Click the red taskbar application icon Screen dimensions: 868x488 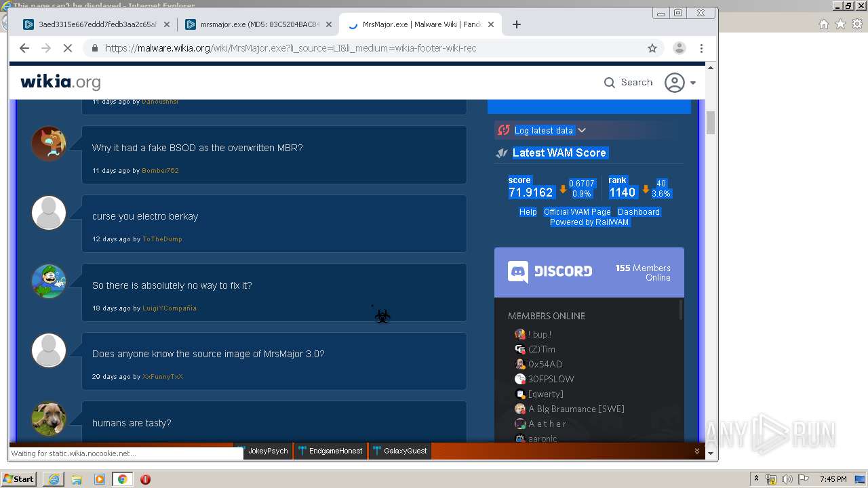pos(145,479)
